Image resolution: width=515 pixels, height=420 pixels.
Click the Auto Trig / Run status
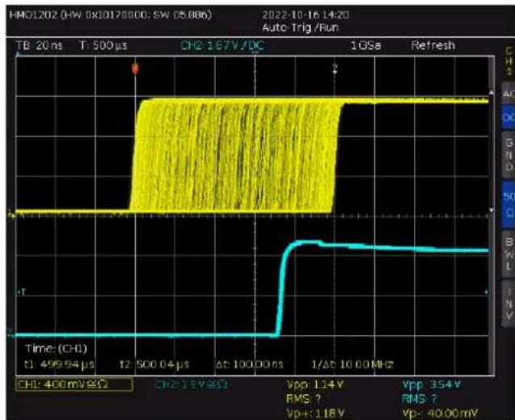click(x=300, y=27)
